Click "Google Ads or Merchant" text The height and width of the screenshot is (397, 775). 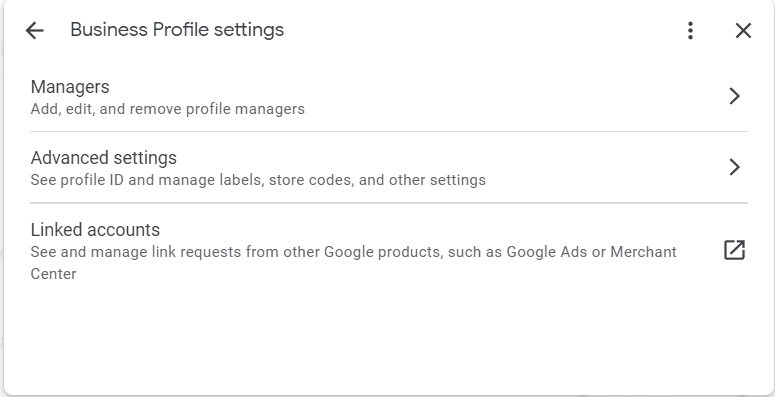click(x=592, y=252)
